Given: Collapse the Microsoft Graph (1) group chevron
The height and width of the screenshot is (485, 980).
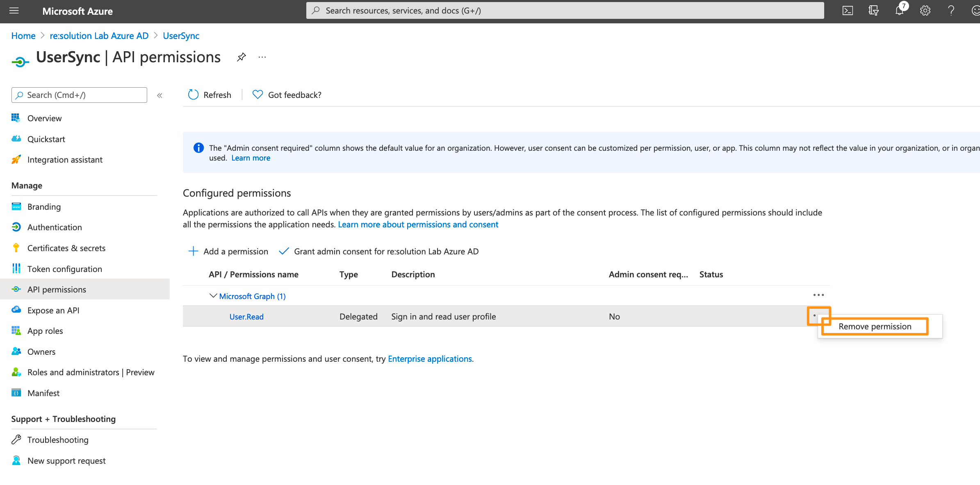Looking at the screenshot, I should (x=213, y=296).
